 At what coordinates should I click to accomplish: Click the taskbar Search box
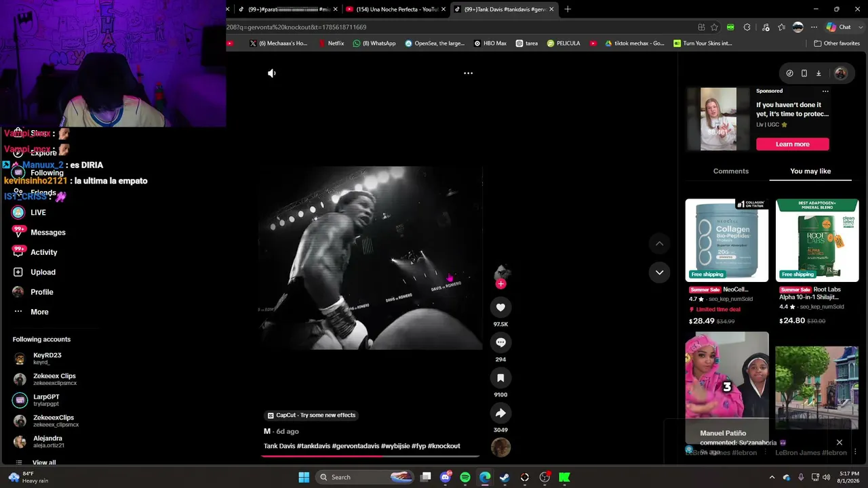(363, 477)
